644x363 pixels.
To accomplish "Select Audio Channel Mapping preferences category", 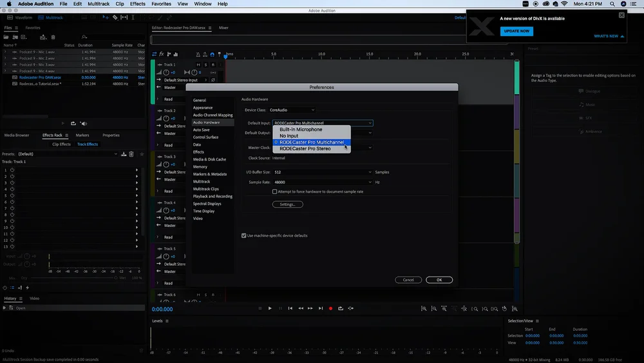I will [x=213, y=115].
